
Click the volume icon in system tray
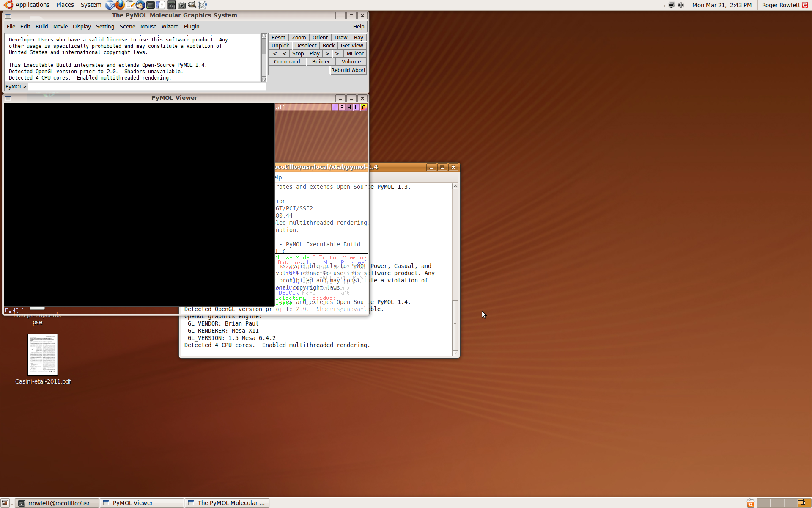point(680,5)
